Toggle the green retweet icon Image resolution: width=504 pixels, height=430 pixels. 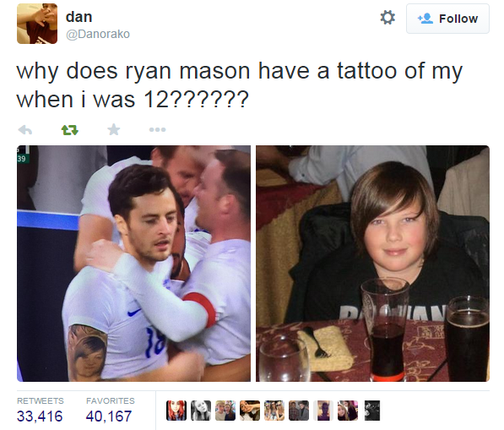click(x=70, y=130)
